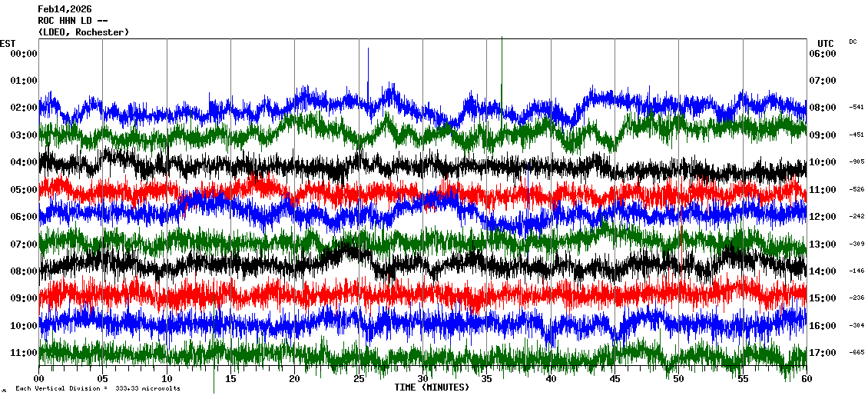Click the vertical division microvolts scale note

point(98,389)
